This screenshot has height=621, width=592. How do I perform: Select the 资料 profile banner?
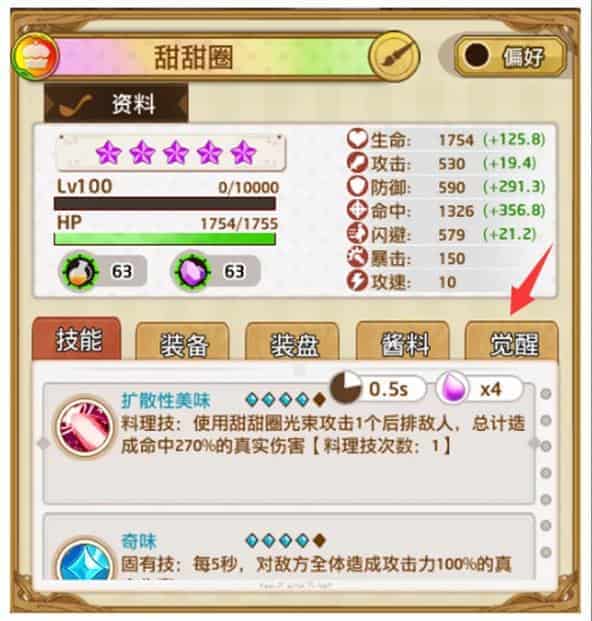116,104
